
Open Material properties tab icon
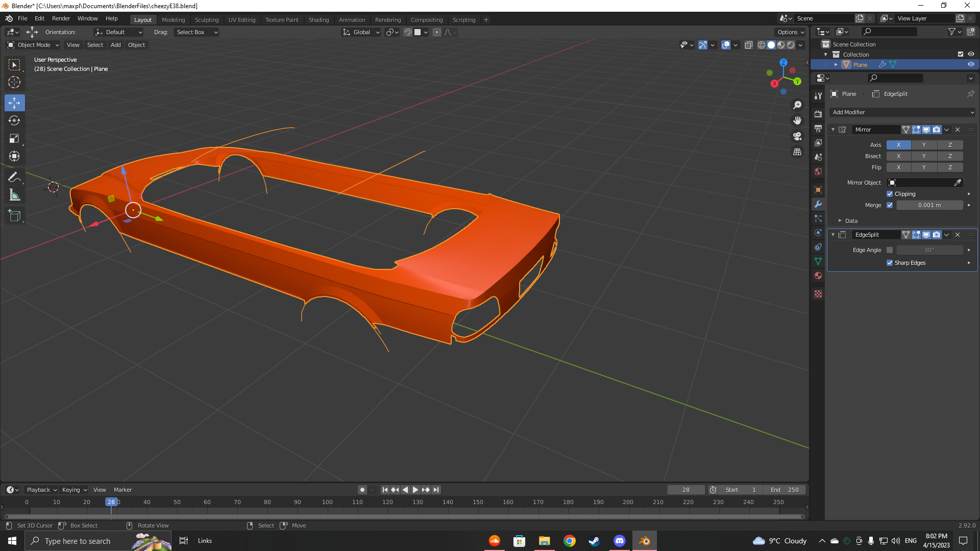point(818,275)
